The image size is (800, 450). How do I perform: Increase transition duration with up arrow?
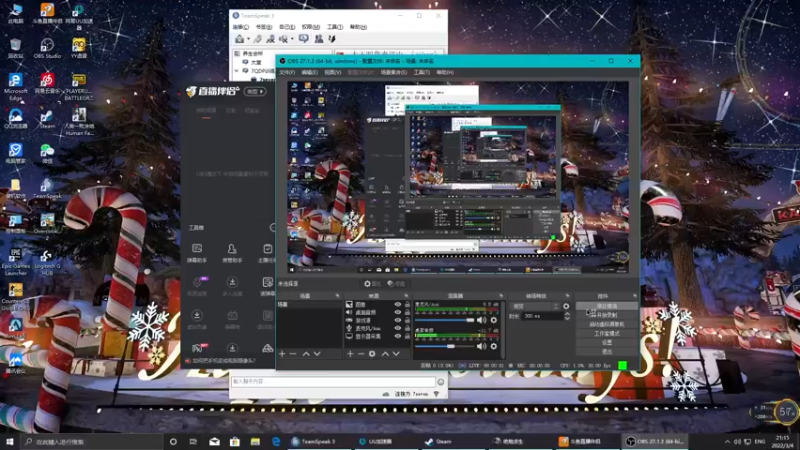pos(567,314)
